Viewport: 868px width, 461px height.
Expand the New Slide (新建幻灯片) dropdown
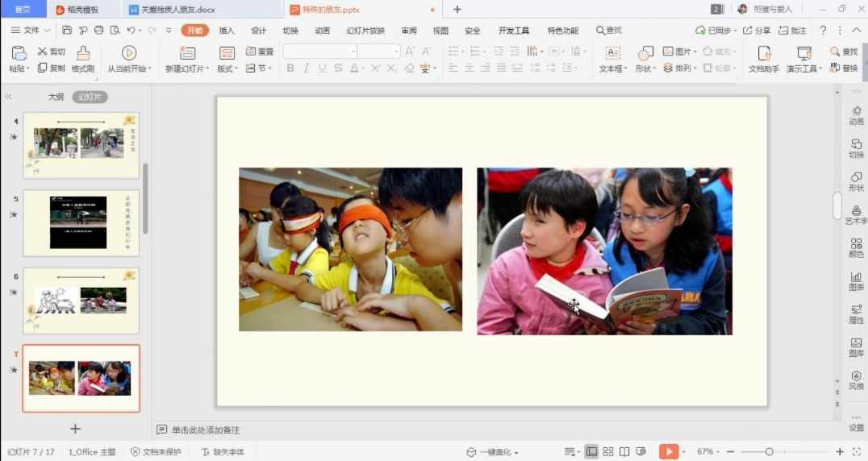tap(187, 69)
